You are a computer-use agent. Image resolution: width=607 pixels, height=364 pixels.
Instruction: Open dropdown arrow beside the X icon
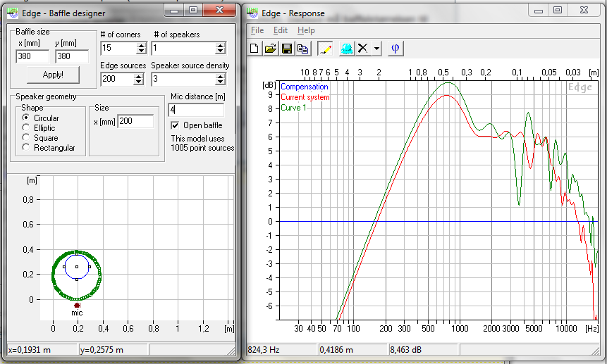[x=376, y=49]
